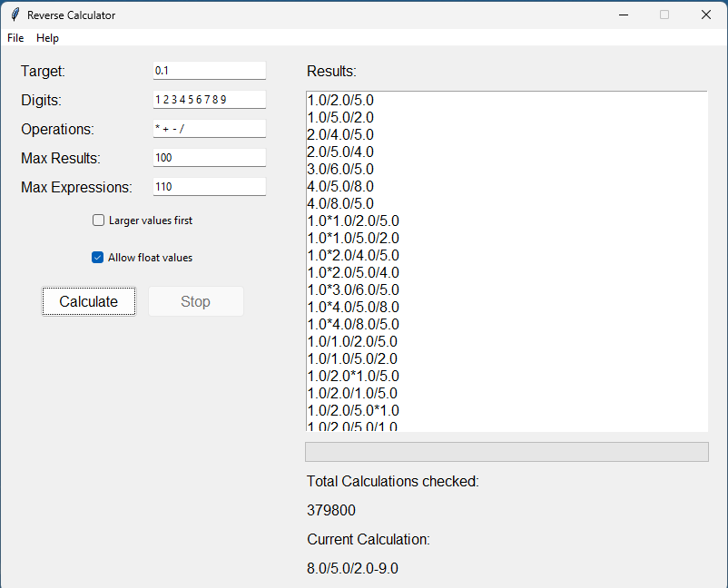Minimize the Reverse Calculator window
This screenshot has width=728, height=588.
click(624, 15)
